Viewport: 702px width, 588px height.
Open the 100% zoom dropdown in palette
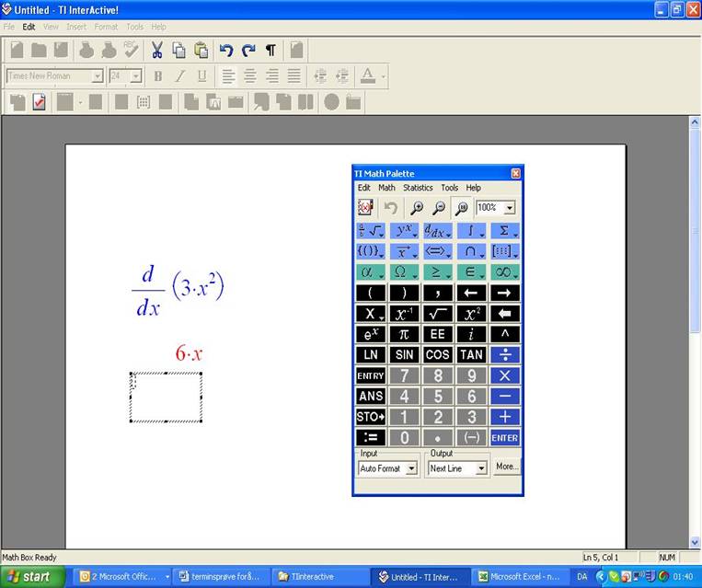pos(509,208)
